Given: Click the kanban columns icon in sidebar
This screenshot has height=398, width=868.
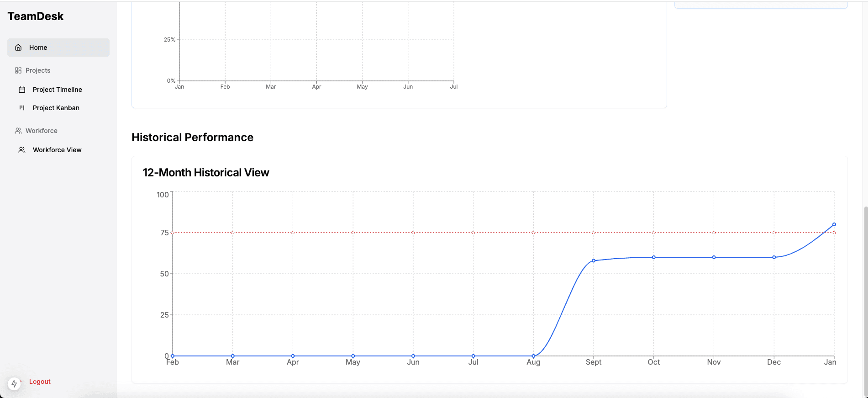Looking at the screenshot, I should 22,108.
